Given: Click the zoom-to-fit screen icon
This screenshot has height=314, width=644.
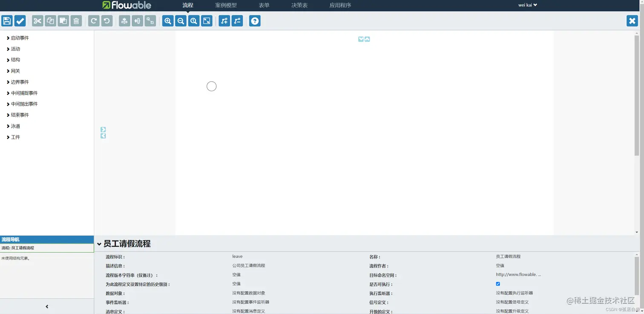Looking at the screenshot, I should pos(207,21).
